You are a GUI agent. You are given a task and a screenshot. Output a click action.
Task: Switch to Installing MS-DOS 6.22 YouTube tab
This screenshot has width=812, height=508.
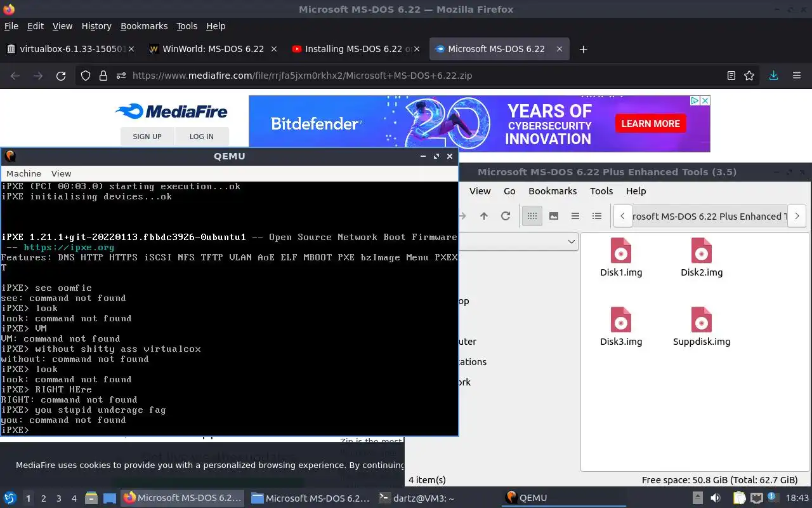point(356,49)
